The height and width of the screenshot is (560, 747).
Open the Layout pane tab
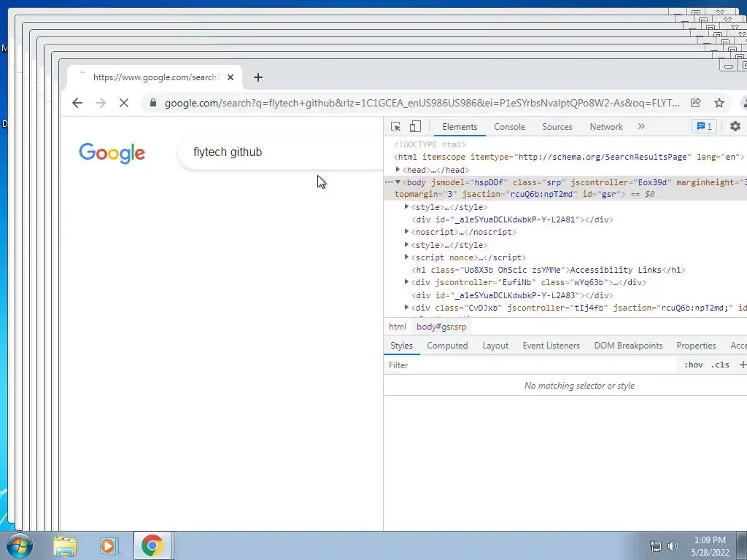(495, 346)
